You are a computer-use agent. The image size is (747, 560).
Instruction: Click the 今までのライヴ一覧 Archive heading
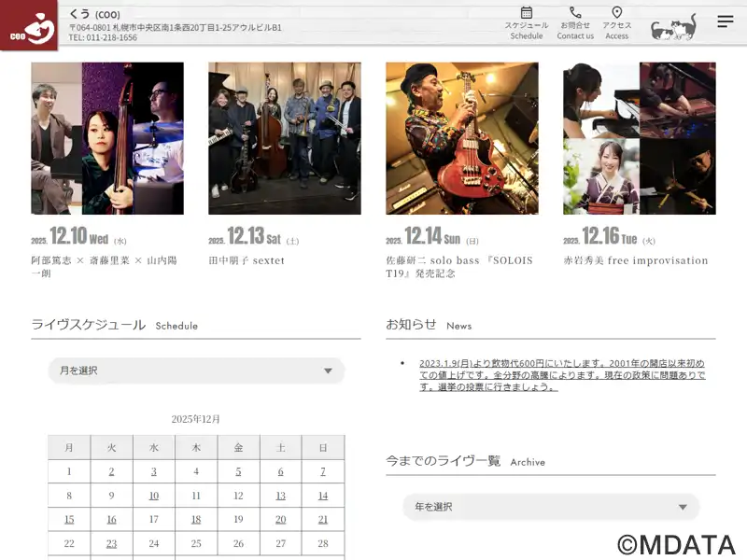pos(465,461)
